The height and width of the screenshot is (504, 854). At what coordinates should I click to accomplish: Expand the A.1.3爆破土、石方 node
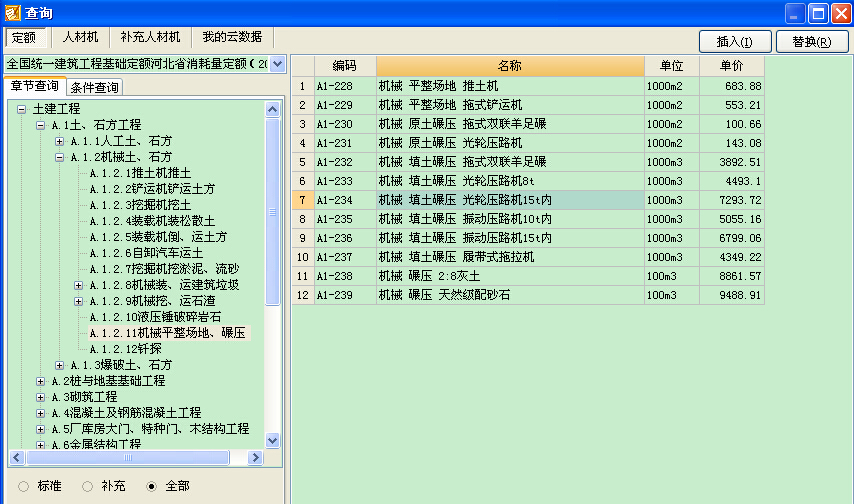click(x=59, y=365)
